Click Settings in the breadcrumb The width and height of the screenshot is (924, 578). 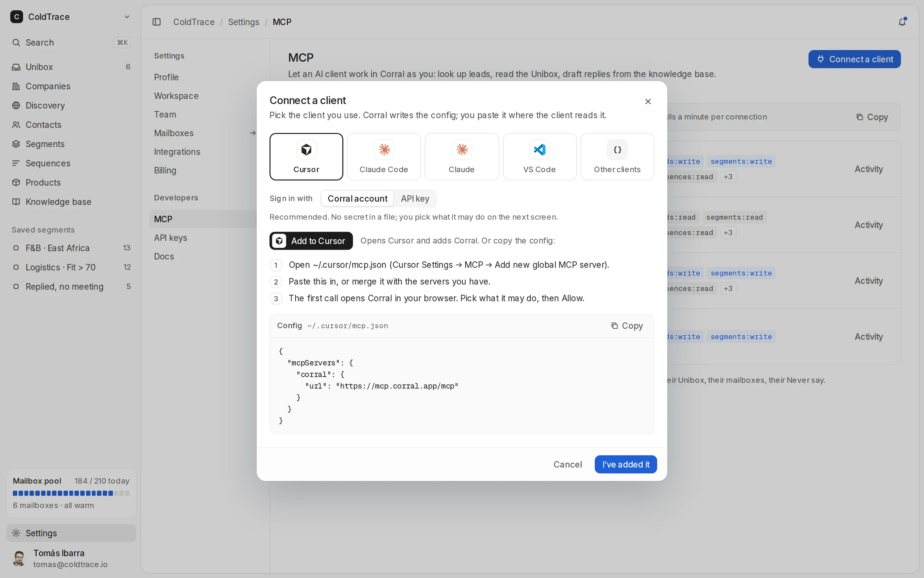point(243,22)
